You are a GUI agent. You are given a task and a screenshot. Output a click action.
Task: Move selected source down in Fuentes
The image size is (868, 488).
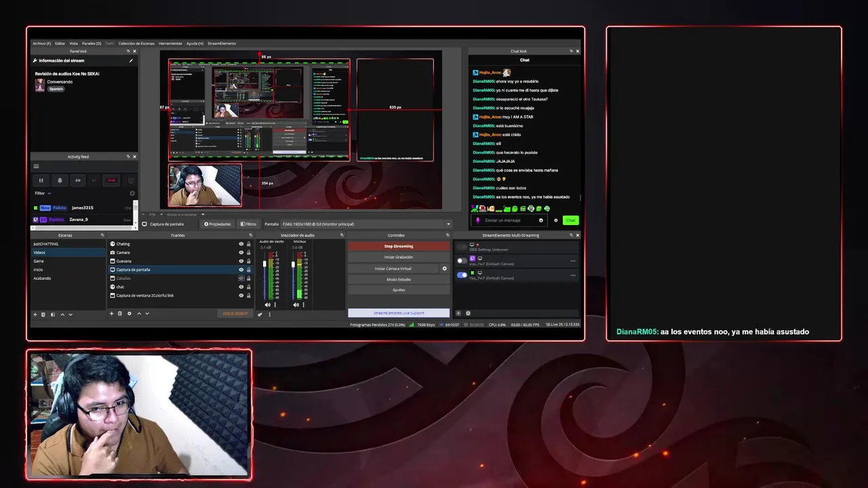pos(147,313)
